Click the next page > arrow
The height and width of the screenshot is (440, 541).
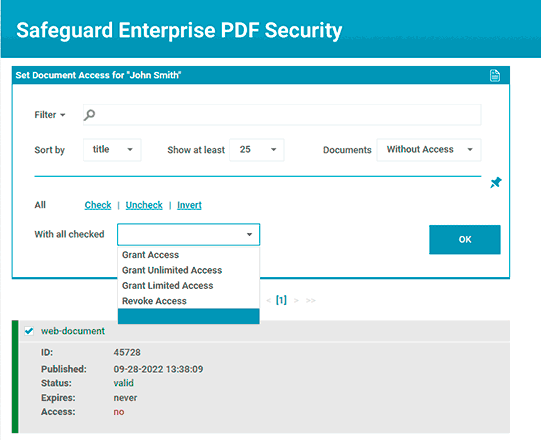[x=296, y=301]
